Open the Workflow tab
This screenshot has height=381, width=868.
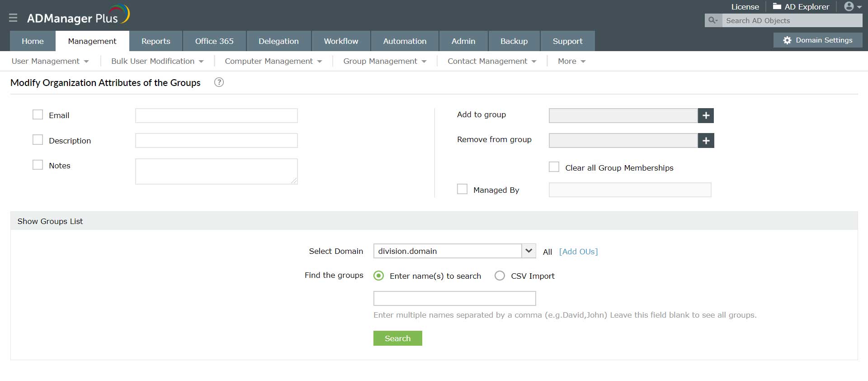tap(341, 41)
